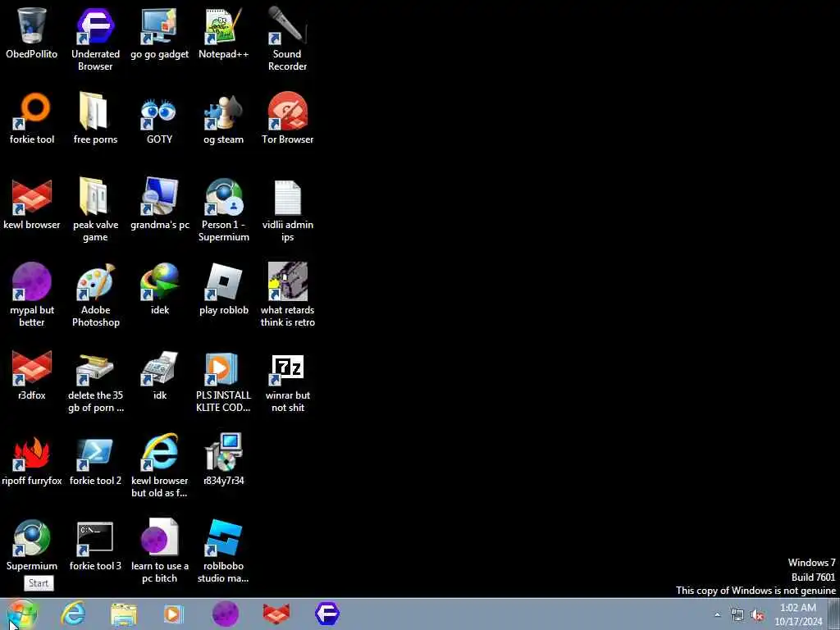This screenshot has width=840, height=630.
Task: Open the peak valve game folder
Action: 95,209
